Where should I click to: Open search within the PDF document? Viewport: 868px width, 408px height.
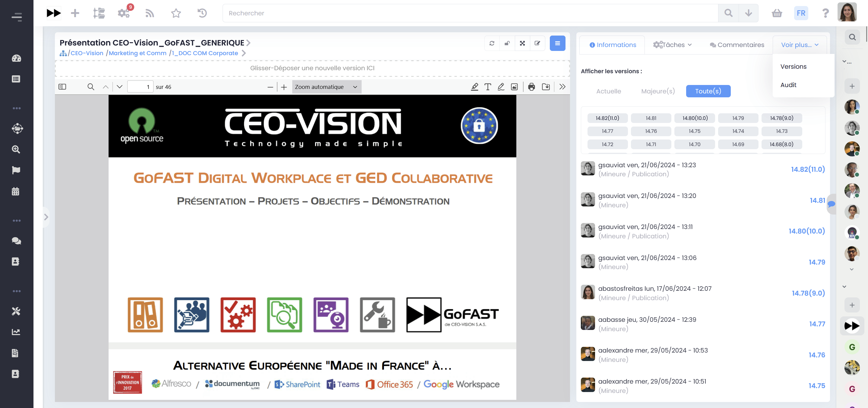[x=91, y=86]
